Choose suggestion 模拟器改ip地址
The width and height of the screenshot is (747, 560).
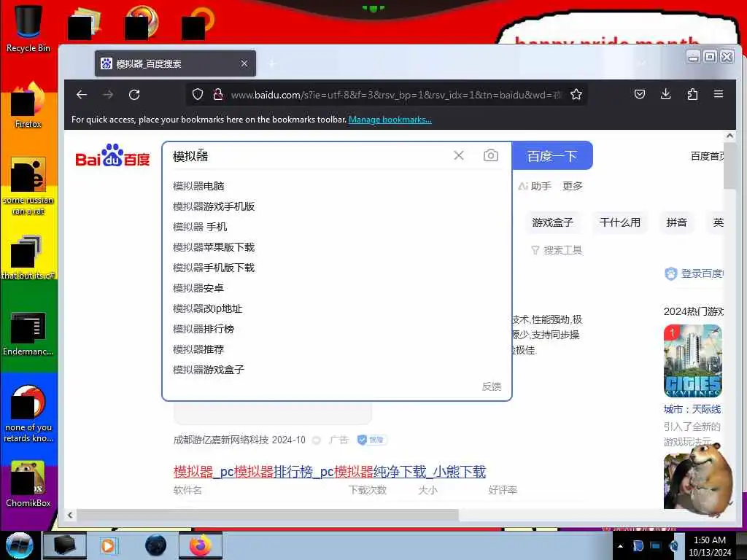click(207, 308)
